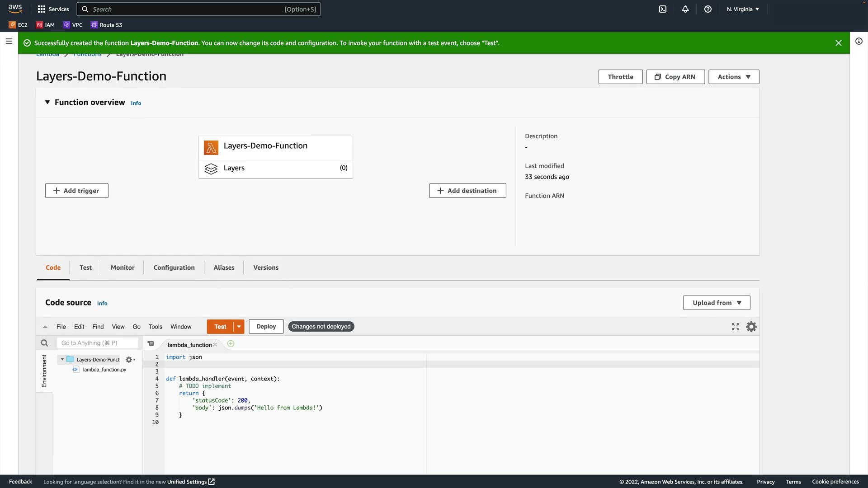Screen dimensions: 868x488
Task: Expand the Upload from dropdown
Action: point(717,303)
